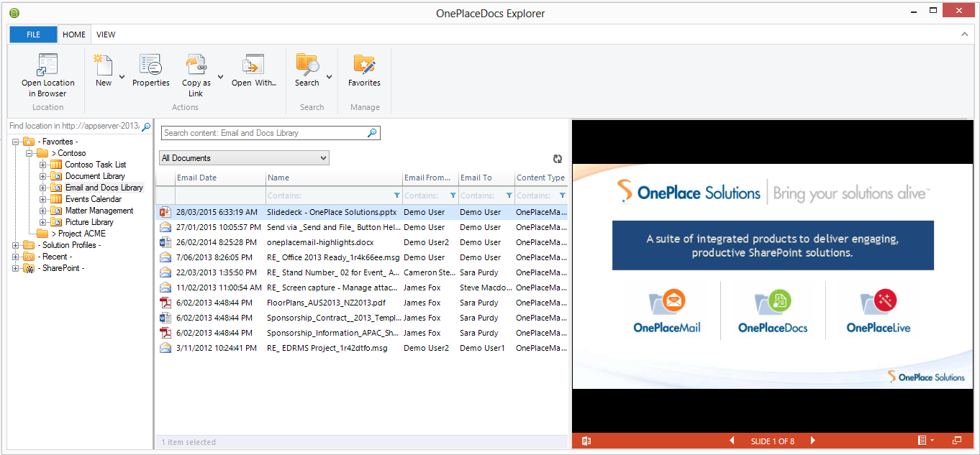Viewport: 980px width, 455px height.
Task: Open Favorites manager in ribbon
Action: tap(364, 65)
